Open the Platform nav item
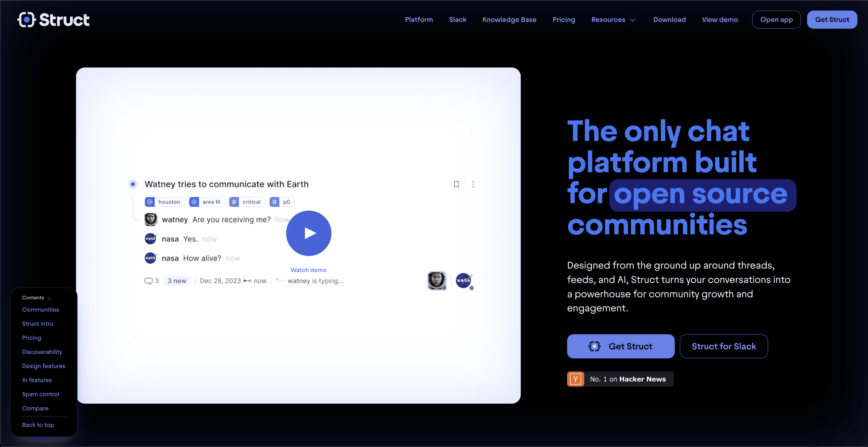The width and height of the screenshot is (868, 447). coord(418,20)
